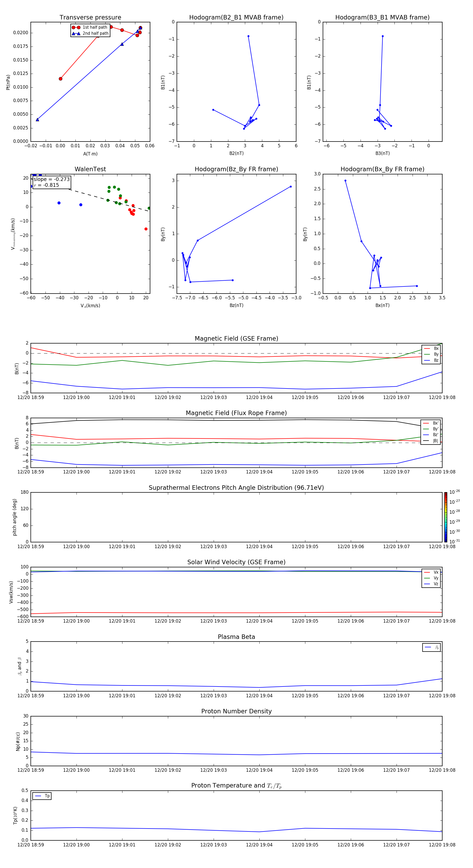
Task: Click the "By'" flux rope legend entry
Action: click(431, 429)
